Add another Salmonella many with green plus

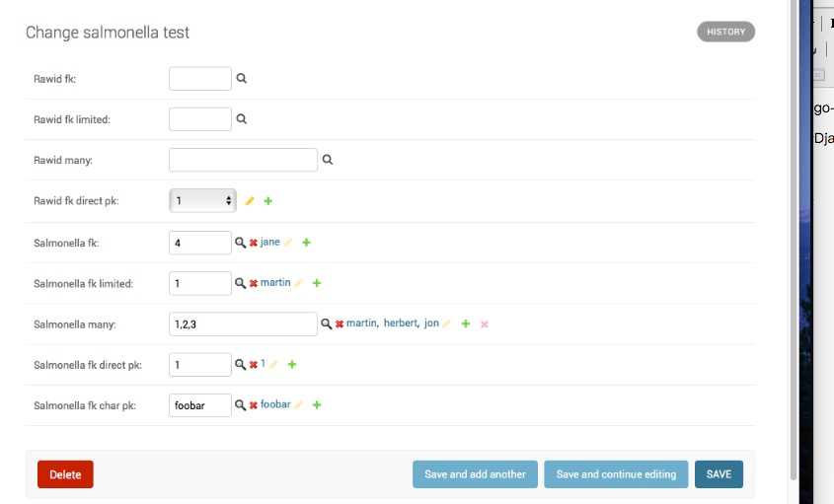tap(466, 324)
